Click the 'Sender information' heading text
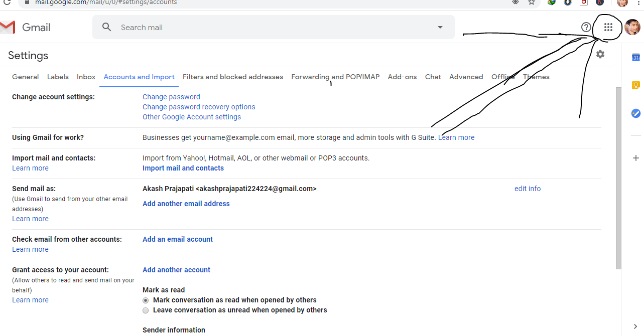 click(x=174, y=330)
